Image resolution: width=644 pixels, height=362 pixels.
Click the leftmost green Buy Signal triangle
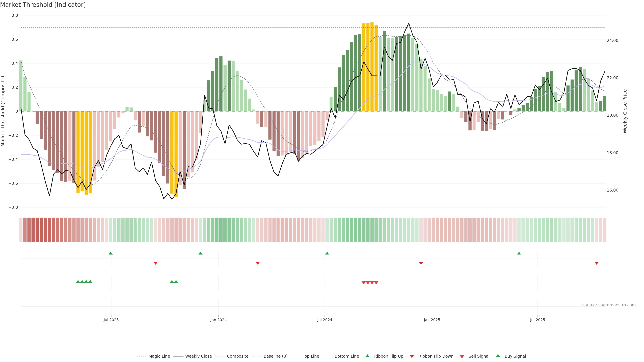tap(78, 282)
